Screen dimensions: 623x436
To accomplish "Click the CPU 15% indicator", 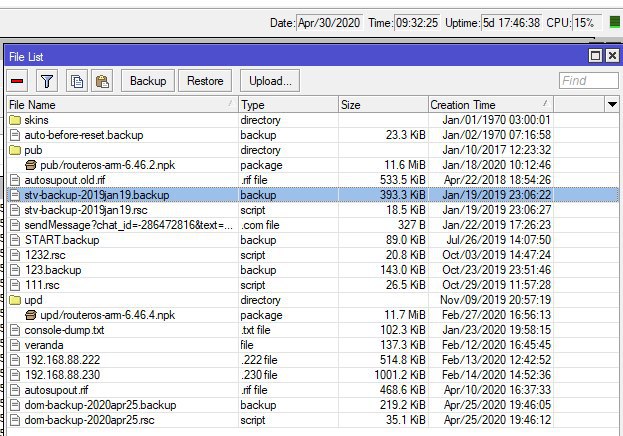I will coord(586,23).
